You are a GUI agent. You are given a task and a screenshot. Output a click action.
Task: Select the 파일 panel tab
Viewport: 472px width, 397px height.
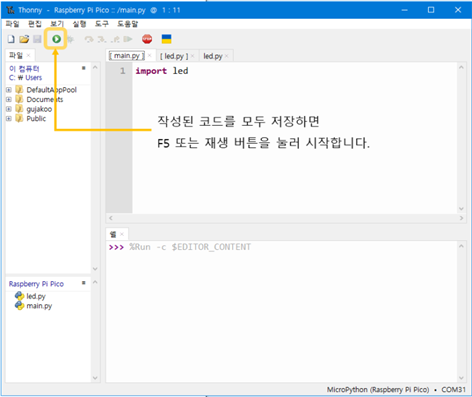[x=16, y=55]
